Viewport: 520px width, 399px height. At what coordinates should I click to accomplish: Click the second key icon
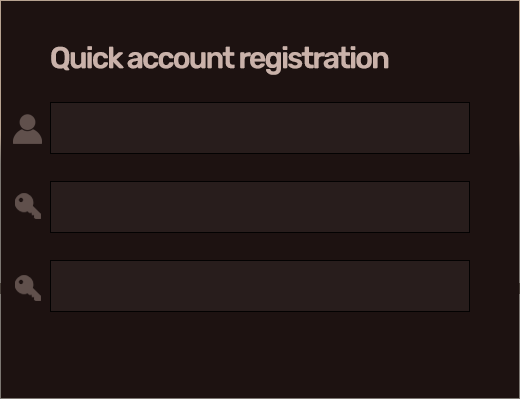[28, 288]
